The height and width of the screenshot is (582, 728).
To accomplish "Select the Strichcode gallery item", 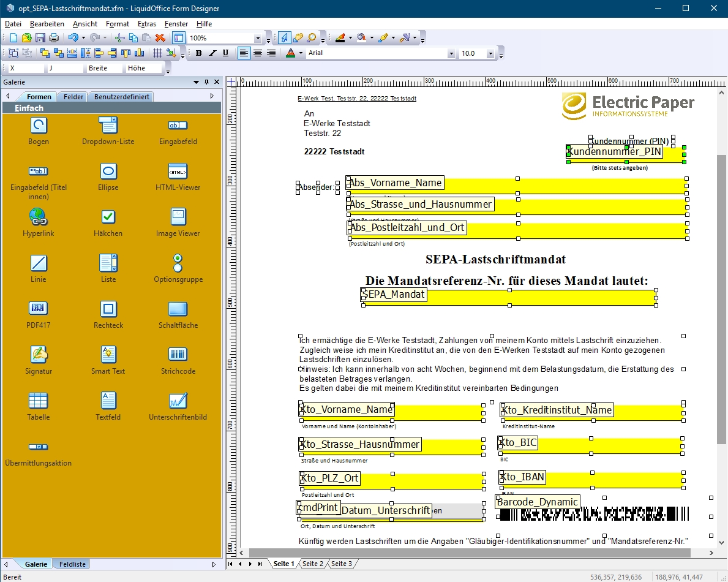I will tap(178, 361).
